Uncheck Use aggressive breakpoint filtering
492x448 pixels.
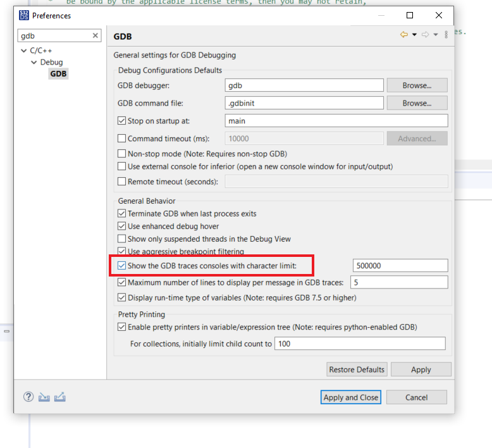coord(122,251)
